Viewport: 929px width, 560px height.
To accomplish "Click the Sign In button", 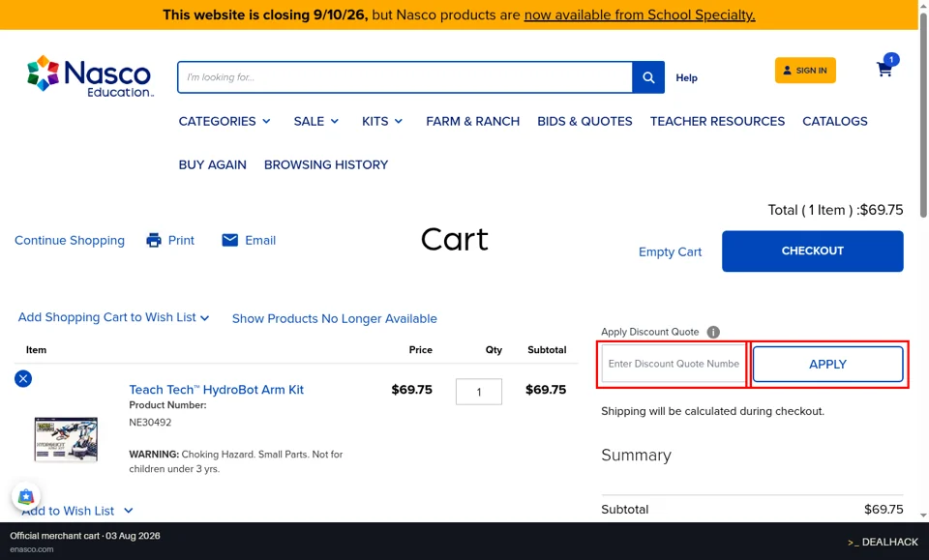I will tap(805, 71).
